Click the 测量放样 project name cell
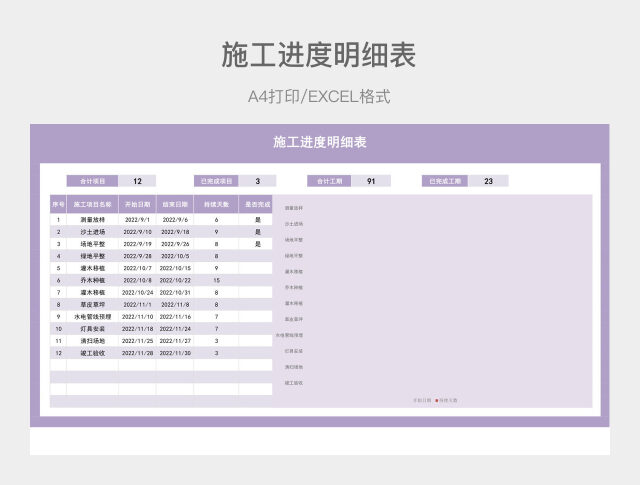This screenshot has height=485, width=640. (93, 219)
